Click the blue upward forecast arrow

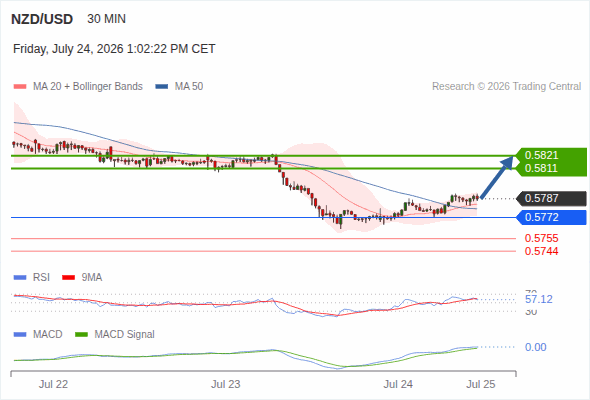(x=497, y=177)
